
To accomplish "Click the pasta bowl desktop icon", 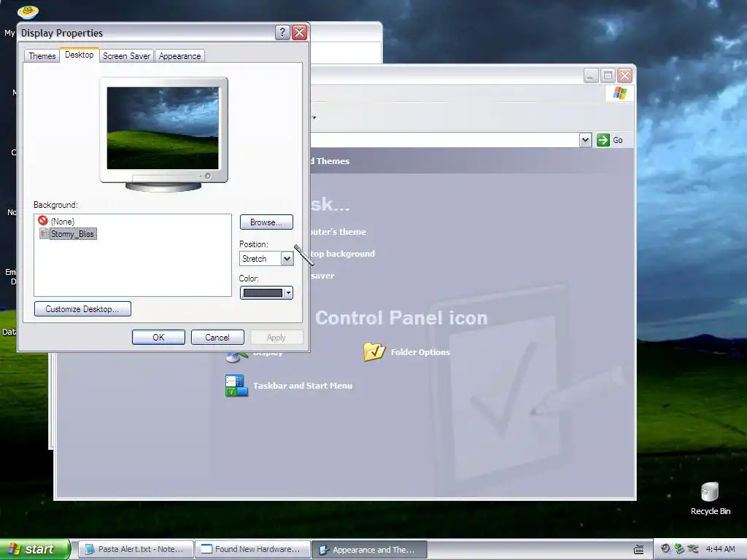I will [x=28, y=12].
